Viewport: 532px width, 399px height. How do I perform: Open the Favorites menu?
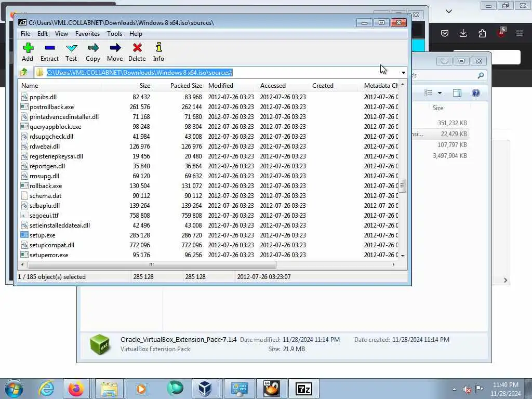(87, 34)
